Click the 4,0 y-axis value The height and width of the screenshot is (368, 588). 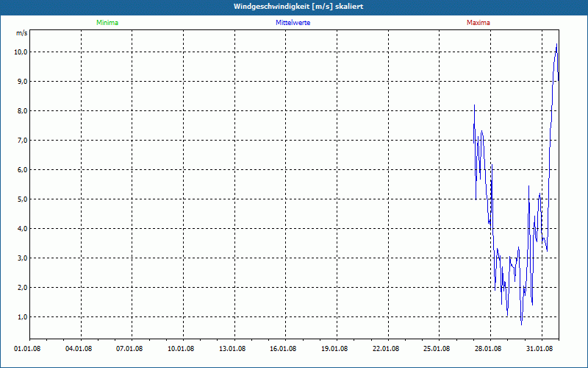[x=22, y=229]
